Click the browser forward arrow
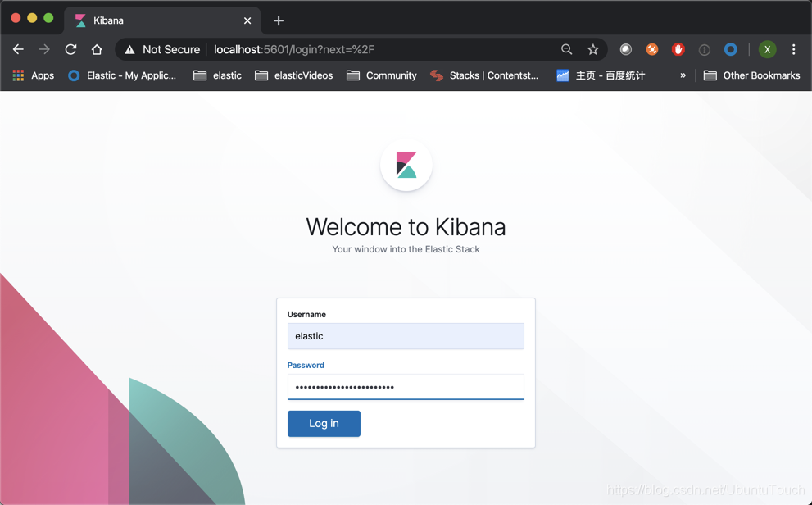The height and width of the screenshot is (505, 812). [x=44, y=49]
